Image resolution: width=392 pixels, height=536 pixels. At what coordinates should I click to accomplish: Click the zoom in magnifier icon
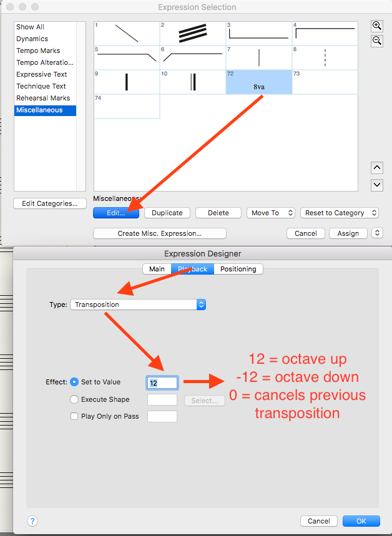click(377, 26)
